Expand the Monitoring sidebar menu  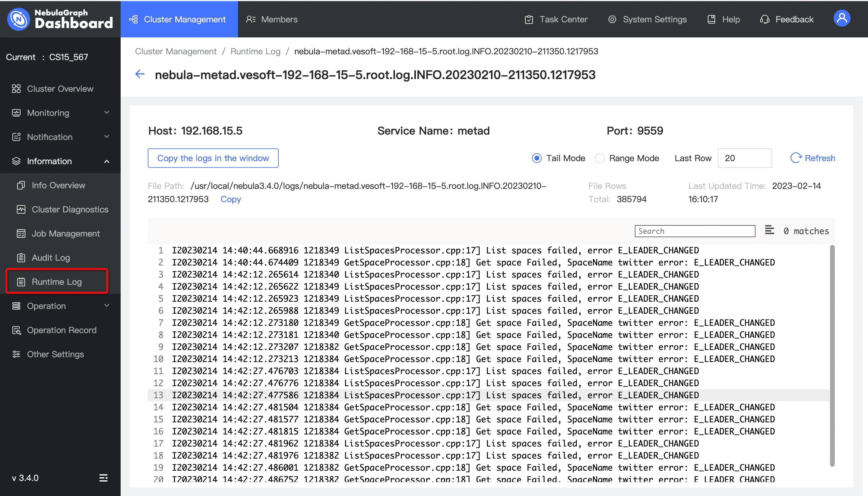tap(60, 113)
